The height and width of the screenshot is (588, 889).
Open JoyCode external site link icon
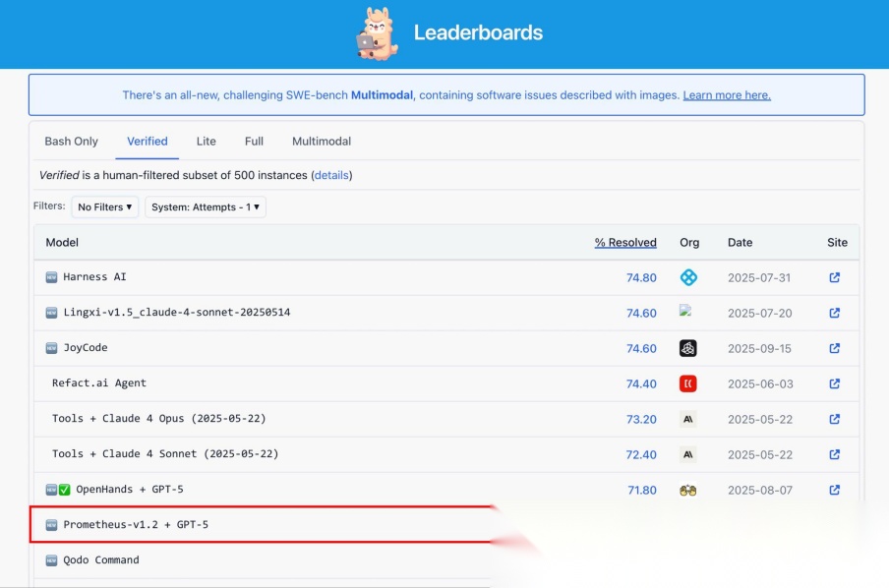pyautogui.click(x=835, y=348)
